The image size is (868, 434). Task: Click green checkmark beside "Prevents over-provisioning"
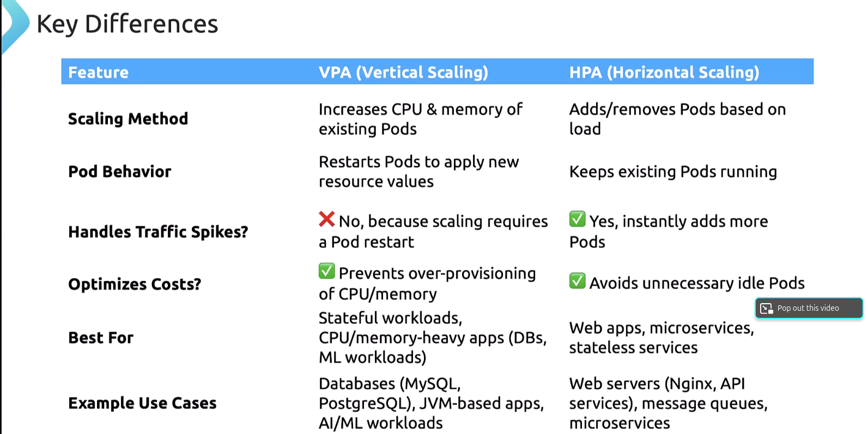326,271
